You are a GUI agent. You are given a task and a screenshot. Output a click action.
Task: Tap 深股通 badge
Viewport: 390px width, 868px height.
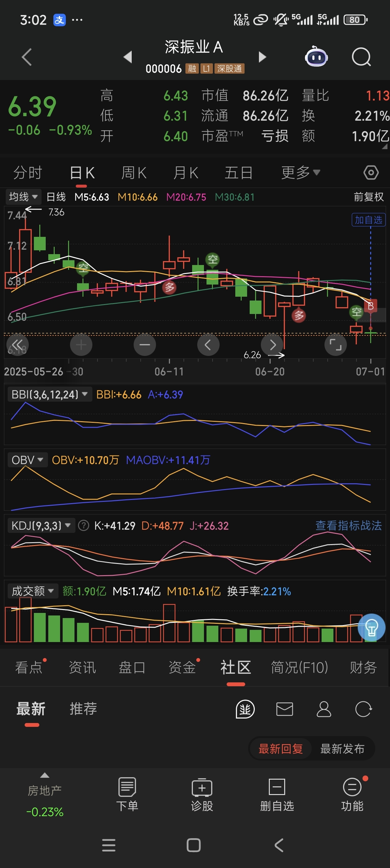pos(230,69)
